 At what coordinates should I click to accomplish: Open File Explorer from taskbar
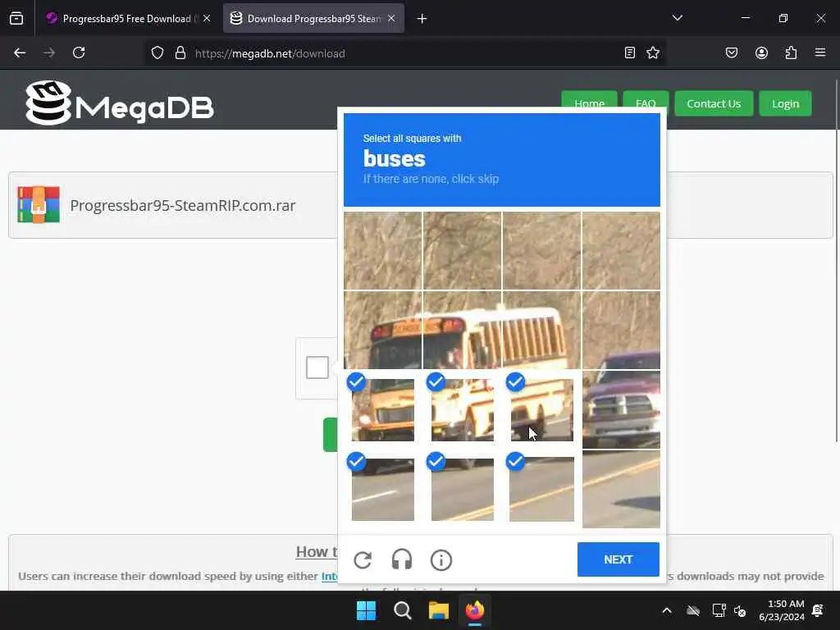[x=438, y=610]
